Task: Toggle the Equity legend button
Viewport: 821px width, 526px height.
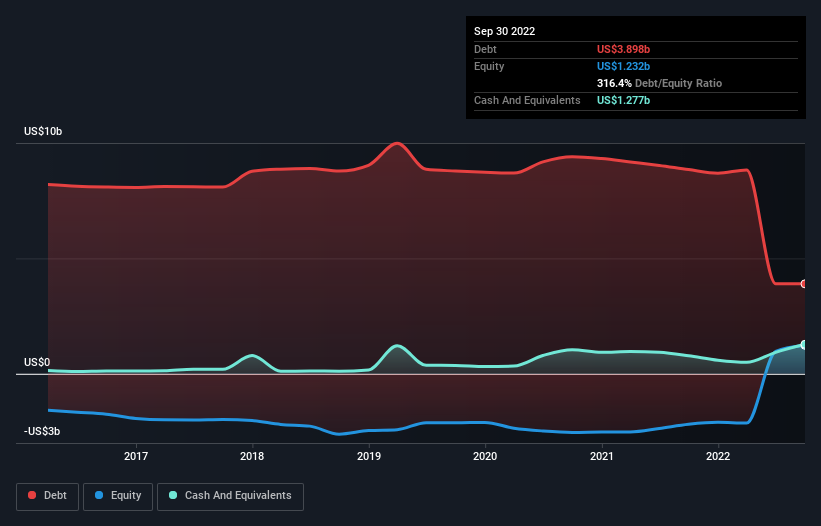Action: coord(118,496)
